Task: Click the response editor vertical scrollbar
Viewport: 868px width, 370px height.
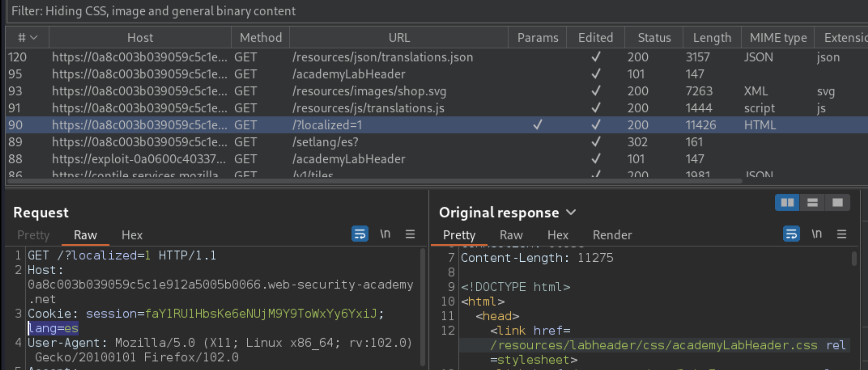Action: (x=853, y=259)
